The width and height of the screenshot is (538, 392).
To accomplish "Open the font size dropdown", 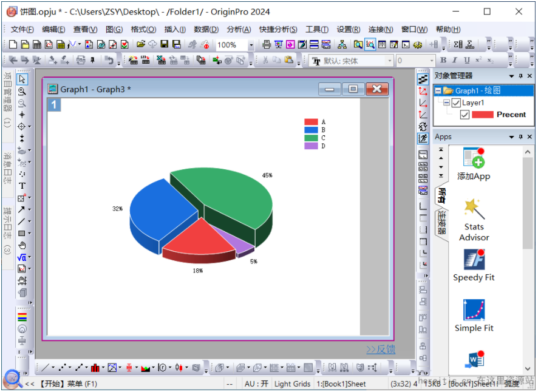I will tap(432, 61).
